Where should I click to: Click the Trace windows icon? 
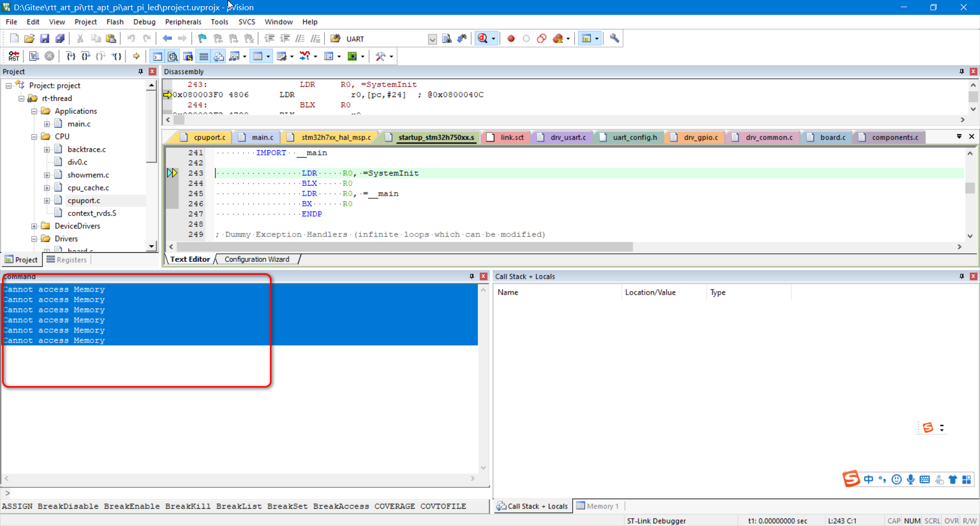point(329,56)
